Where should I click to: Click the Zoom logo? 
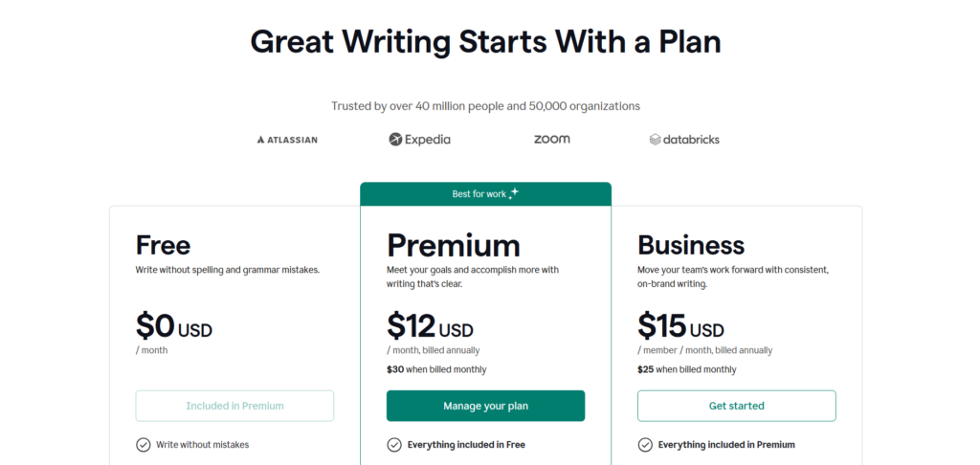click(551, 139)
